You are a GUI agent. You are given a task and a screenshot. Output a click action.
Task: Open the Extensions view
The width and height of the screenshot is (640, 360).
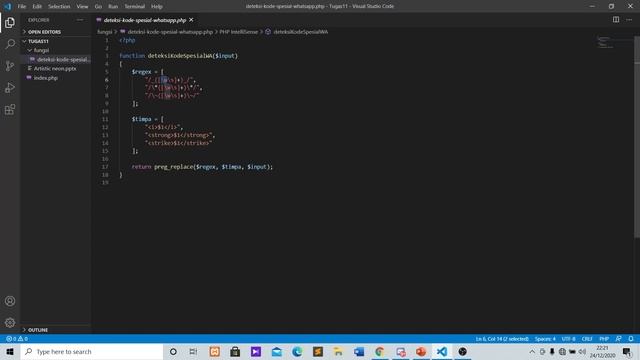[10, 109]
